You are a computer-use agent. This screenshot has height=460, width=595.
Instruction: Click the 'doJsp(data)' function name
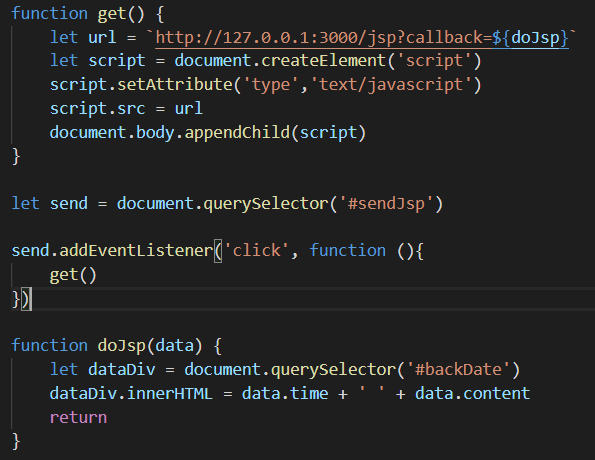tap(150, 346)
